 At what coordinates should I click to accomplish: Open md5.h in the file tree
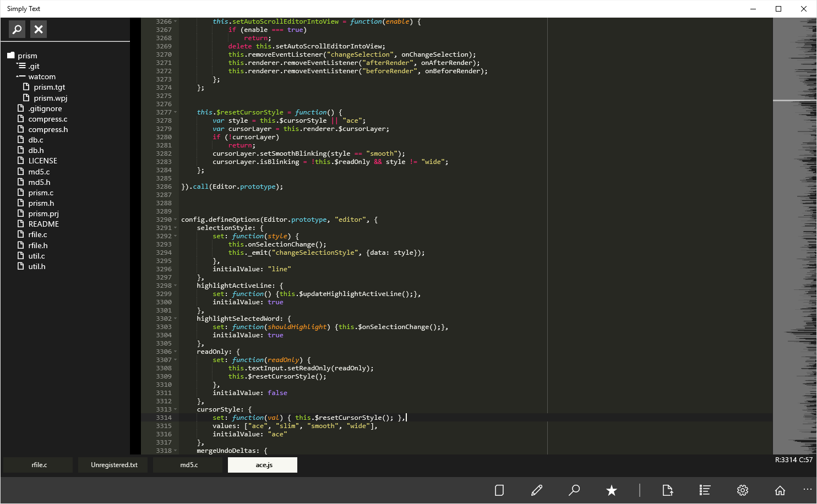(x=39, y=182)
